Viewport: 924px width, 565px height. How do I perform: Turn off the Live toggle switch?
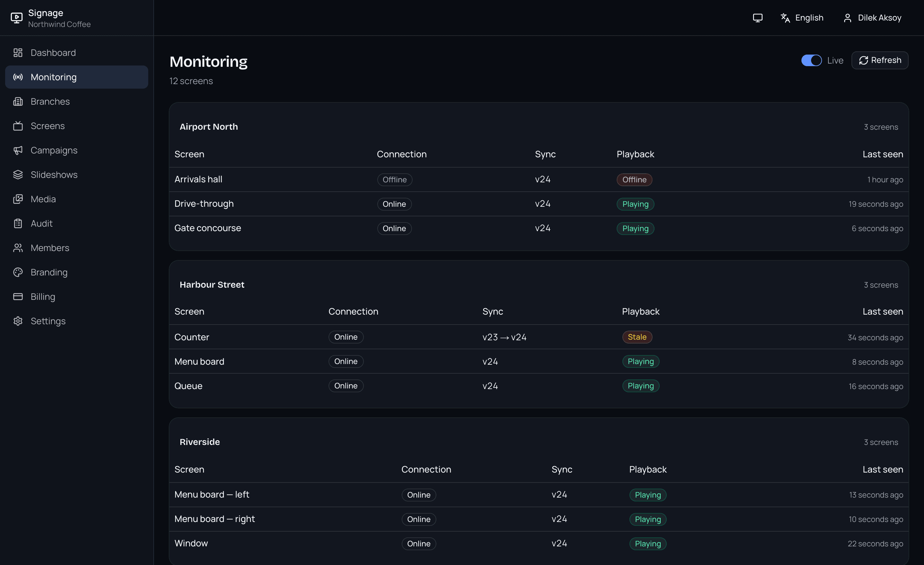pyautogui.click(x=811, y=60)
